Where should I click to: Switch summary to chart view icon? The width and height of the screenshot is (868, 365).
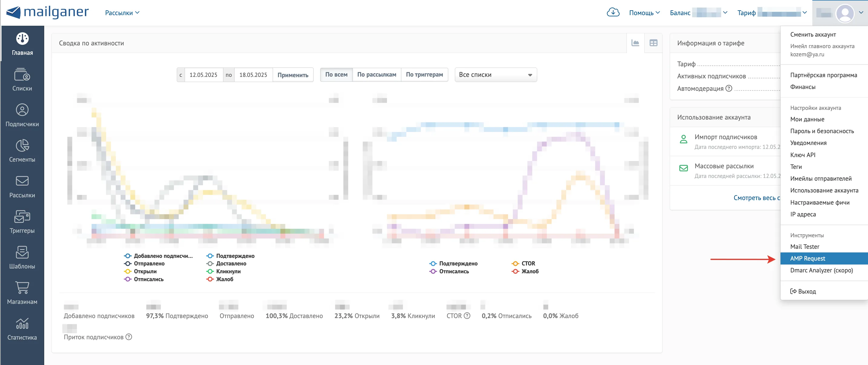point(635,43)
